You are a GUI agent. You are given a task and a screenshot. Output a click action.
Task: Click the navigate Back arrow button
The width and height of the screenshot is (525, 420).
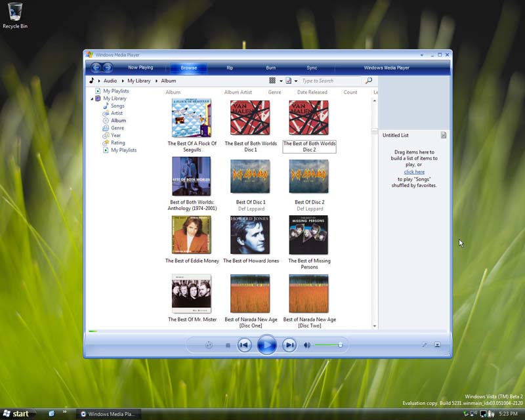coord(96,68)
